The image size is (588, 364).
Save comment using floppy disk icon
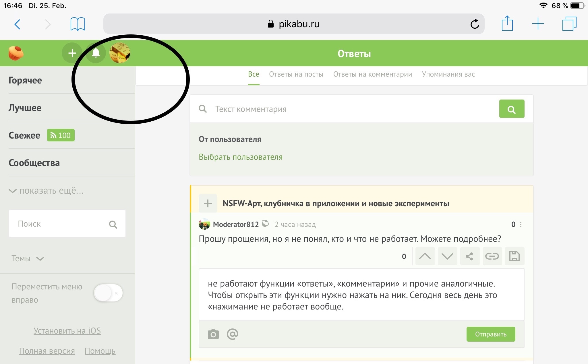pos(514,256)
